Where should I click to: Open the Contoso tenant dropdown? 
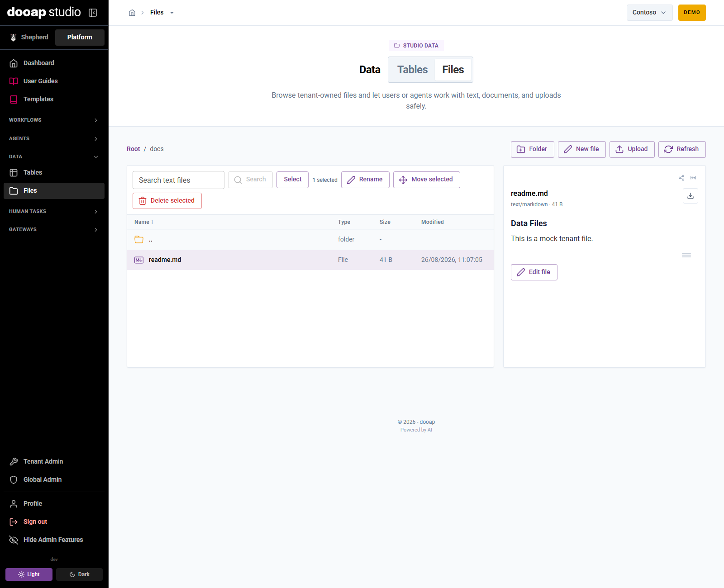649,13
